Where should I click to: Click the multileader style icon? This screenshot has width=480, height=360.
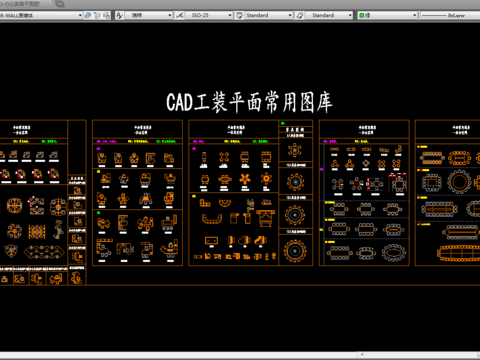300,15
